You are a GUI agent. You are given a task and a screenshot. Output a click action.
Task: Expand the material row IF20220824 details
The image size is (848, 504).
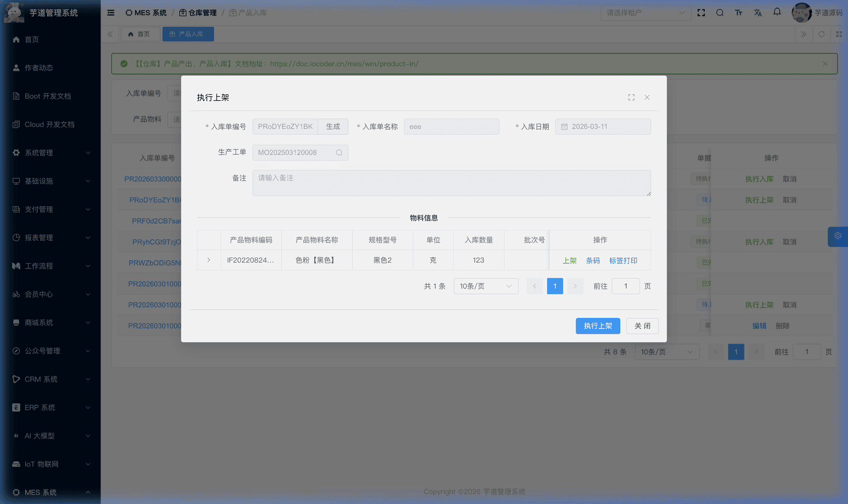point(208,260)
